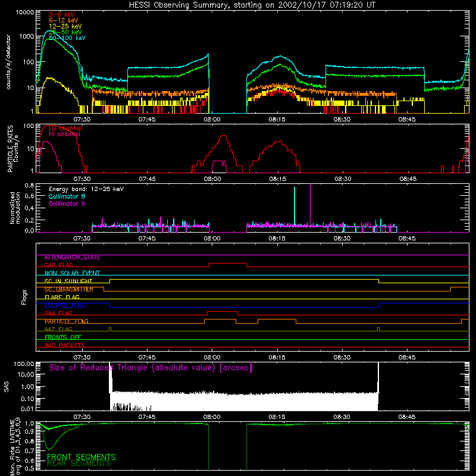Click the Mon. Rate LIVETIME axis label
Viewport: 476px width, 476px height.
[15, 446]
